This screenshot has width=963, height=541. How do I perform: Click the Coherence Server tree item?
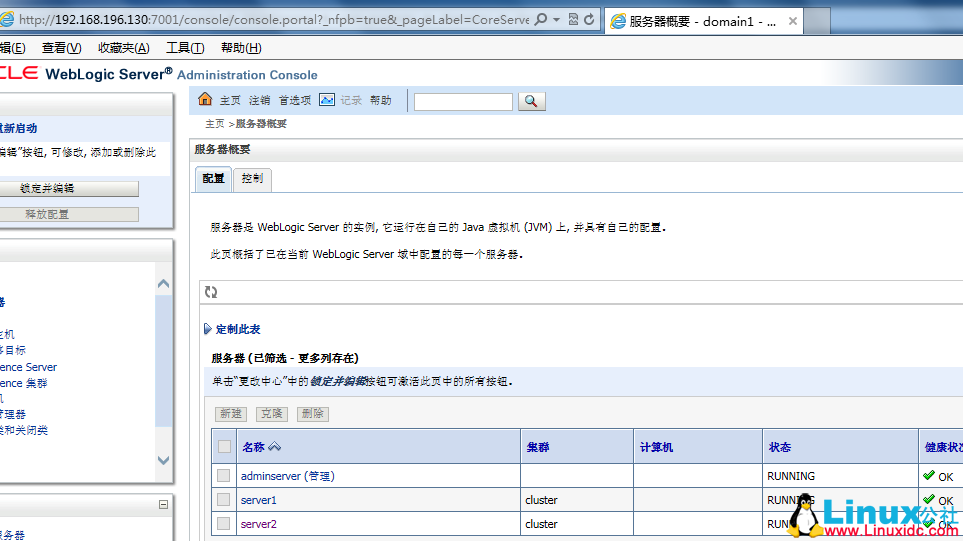28,367
